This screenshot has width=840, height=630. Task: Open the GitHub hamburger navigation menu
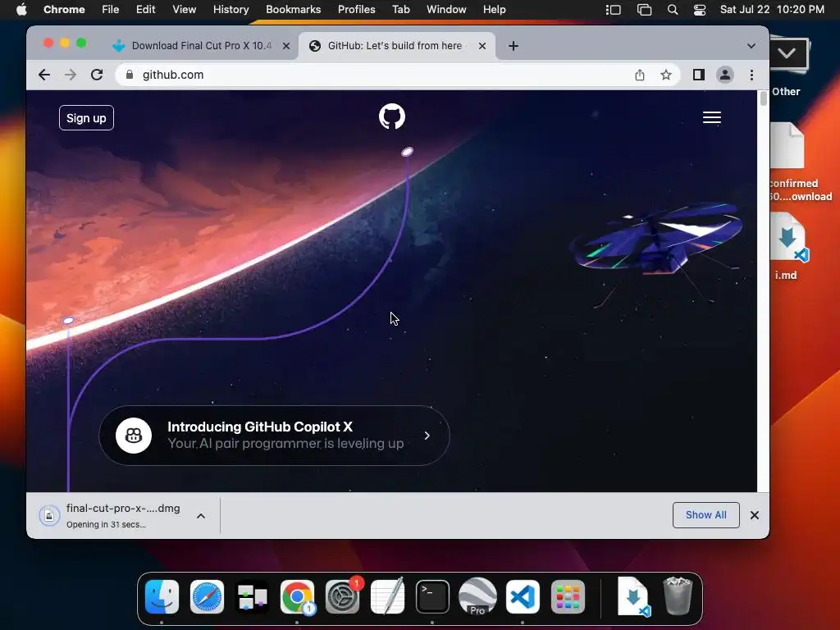tap(711, 117)
